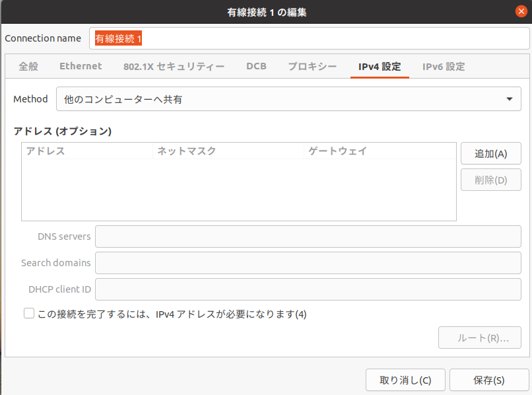This screenshot has width=532, height=395.
Task: Open the Method dropdown
Action: tap(288, 99)
